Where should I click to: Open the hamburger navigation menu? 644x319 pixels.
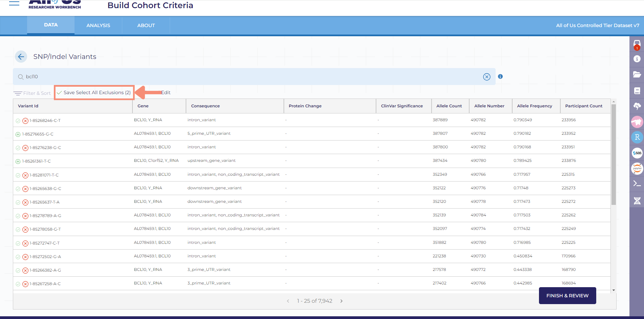click(x=14, y=3)
